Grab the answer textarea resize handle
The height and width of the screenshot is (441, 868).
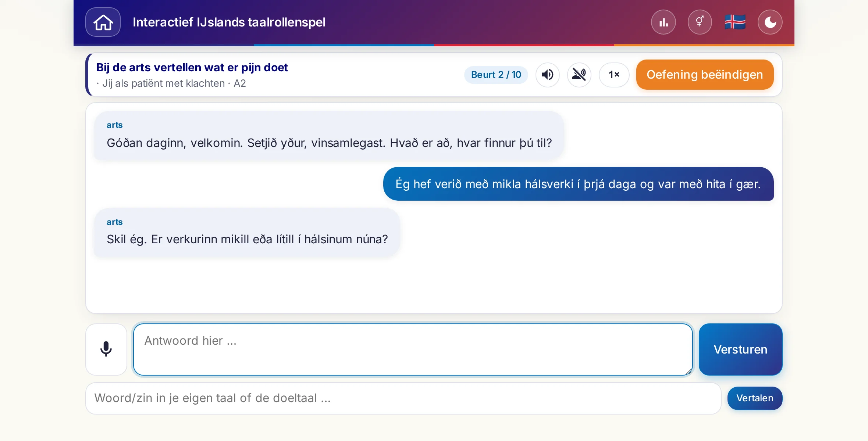(689, 372)
